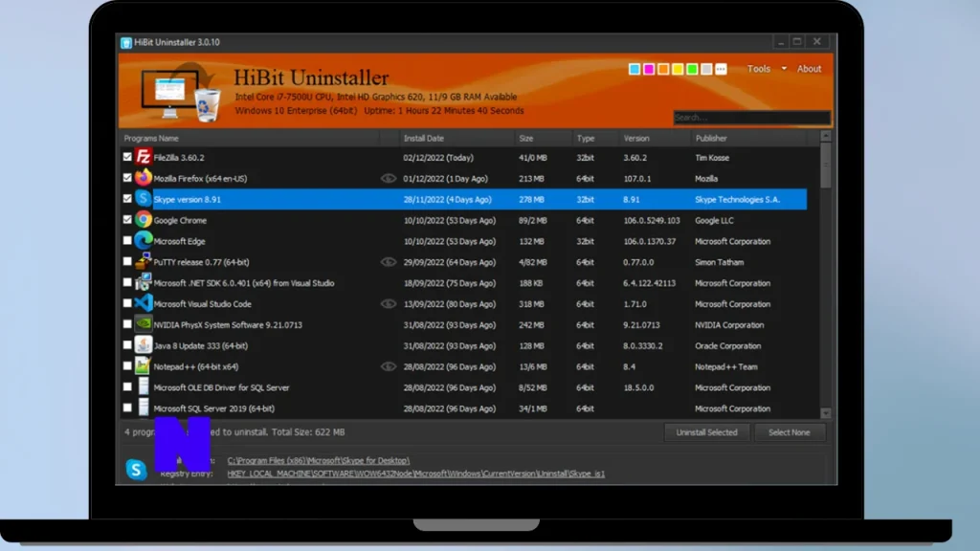The width and height of the screenshot is (980, 551).
Task: Click the program list scroll up arrow
Action: click(826, 136)
